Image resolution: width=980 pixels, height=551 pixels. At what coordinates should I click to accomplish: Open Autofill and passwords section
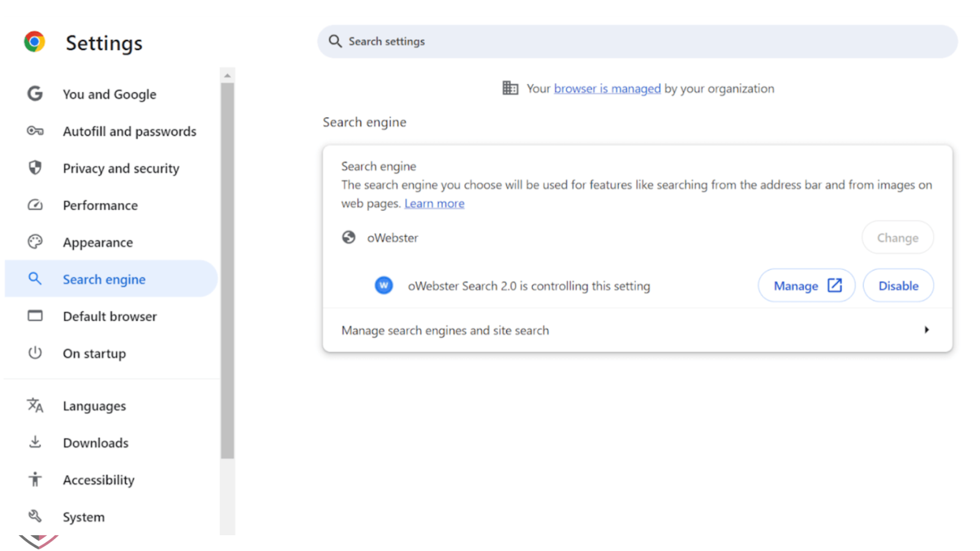click(x=110, y=131)
